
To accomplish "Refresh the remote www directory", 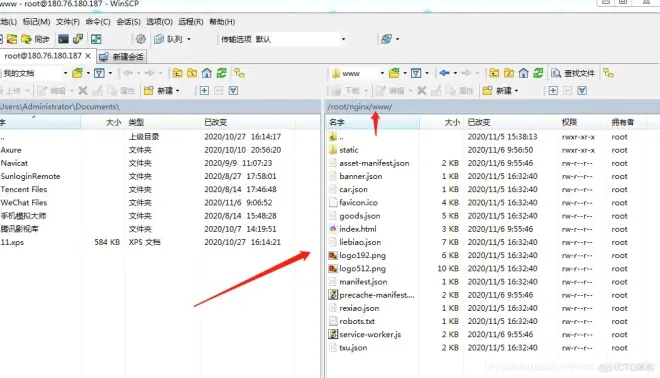I will click(x=538, y=73).
